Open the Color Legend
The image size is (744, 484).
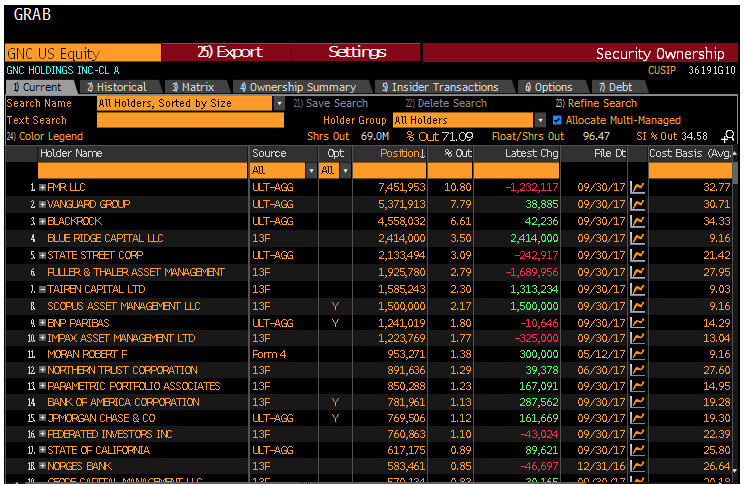click(45, 137)
